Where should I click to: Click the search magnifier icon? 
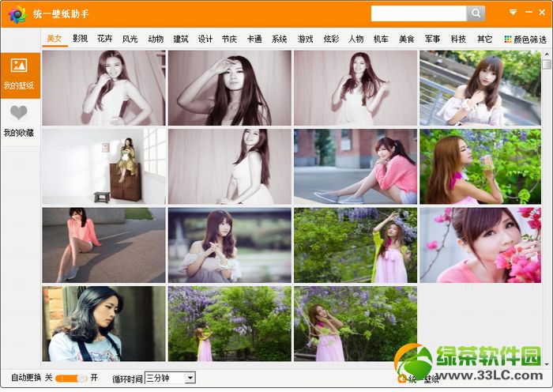tap(476, 13)
